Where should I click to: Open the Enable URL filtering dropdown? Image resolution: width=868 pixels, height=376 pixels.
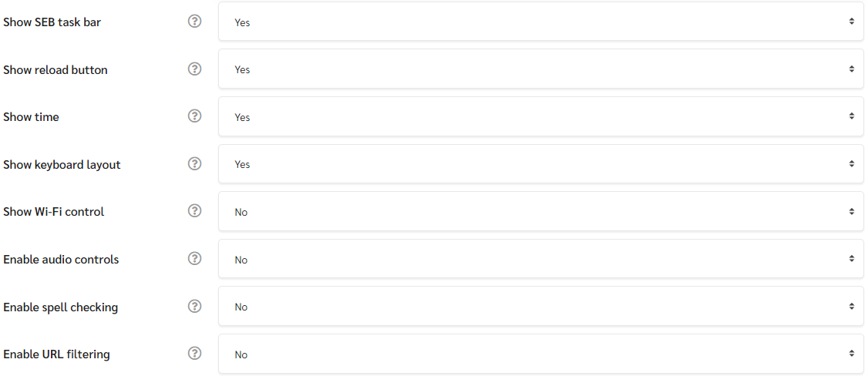541,354
